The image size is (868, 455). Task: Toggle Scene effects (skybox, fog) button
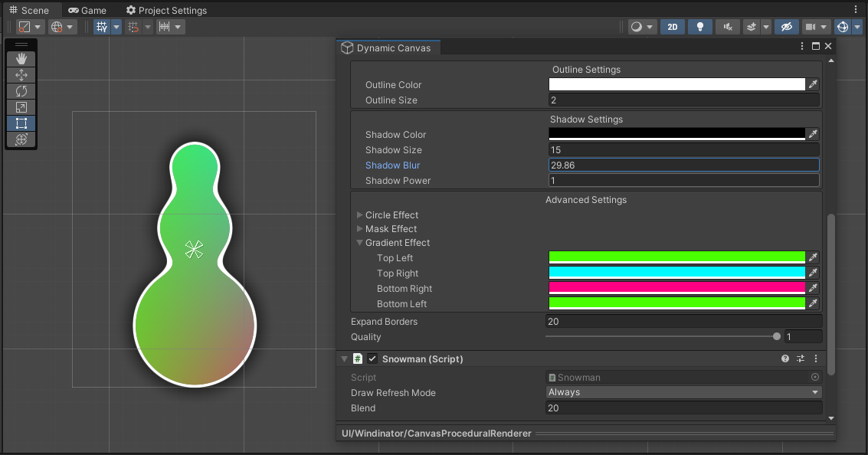[x=752, y=27]
